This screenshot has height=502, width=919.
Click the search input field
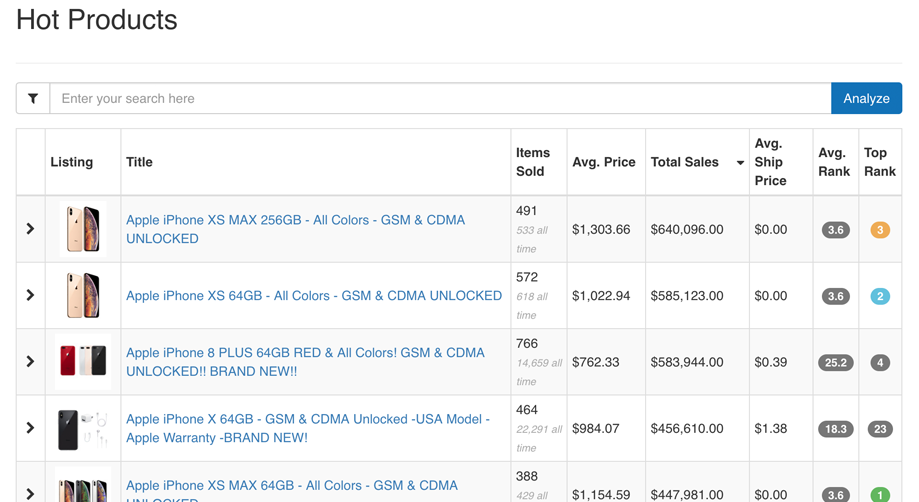[x=440, y=99]
